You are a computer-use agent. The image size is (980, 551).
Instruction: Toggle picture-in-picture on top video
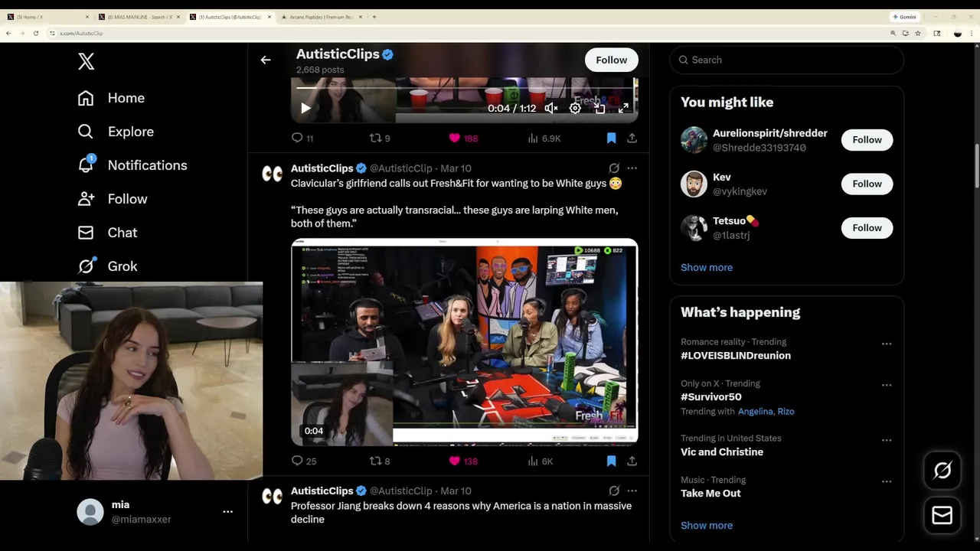pos(599,109)
